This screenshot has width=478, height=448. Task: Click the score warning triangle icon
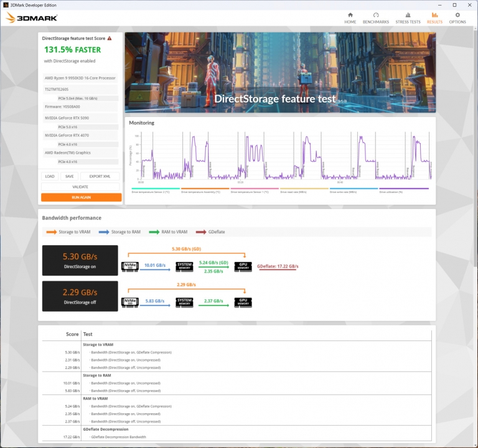[x=110, y=38]
